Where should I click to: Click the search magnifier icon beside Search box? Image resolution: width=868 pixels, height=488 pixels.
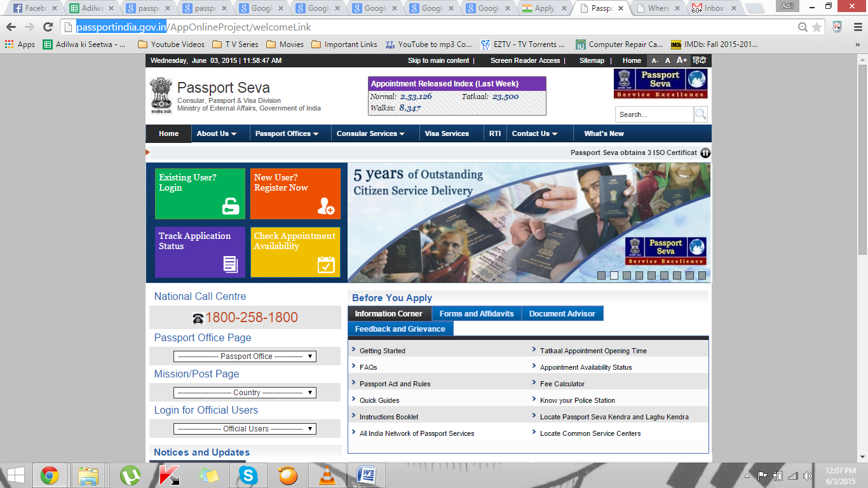point(700,114)
